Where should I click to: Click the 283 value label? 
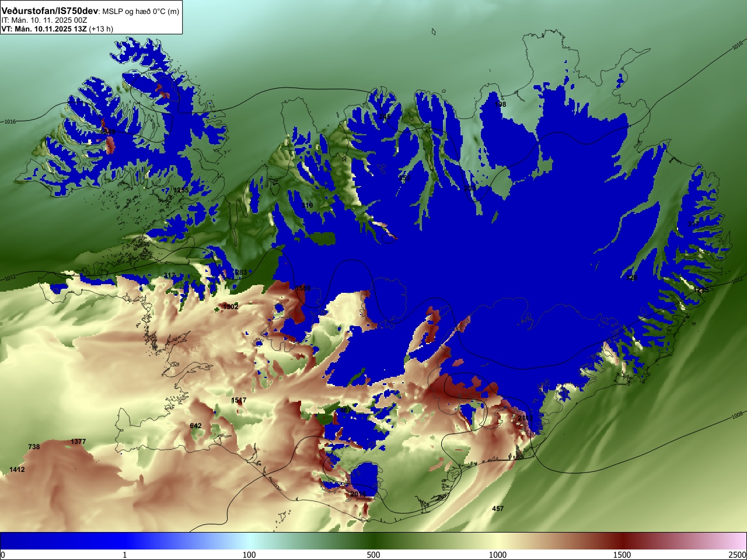[x=241, y=272]
